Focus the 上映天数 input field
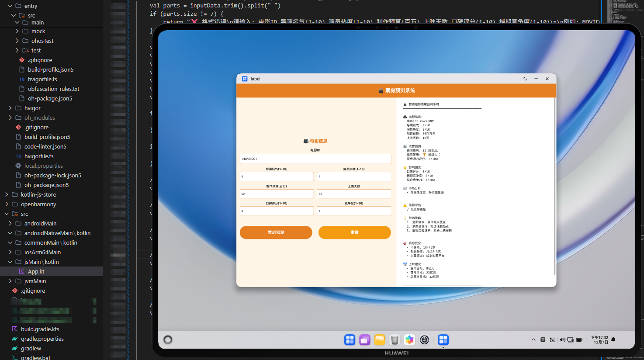The height and width of the screenshot is (360, 644). (x=354, y=194)
